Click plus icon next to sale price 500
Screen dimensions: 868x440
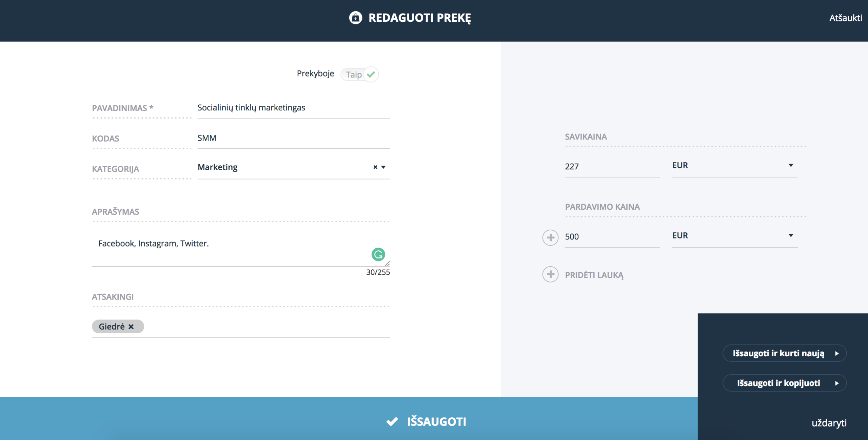pyautogui.click(x=550, y=237)
